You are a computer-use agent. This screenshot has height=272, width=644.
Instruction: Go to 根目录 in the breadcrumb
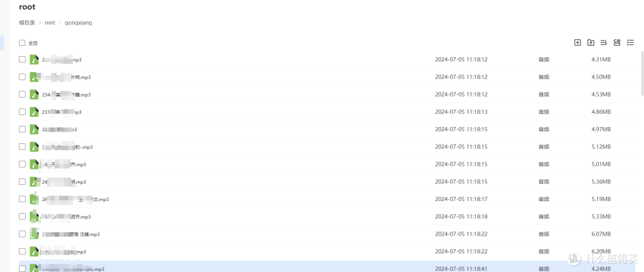(x=27, y=23)
